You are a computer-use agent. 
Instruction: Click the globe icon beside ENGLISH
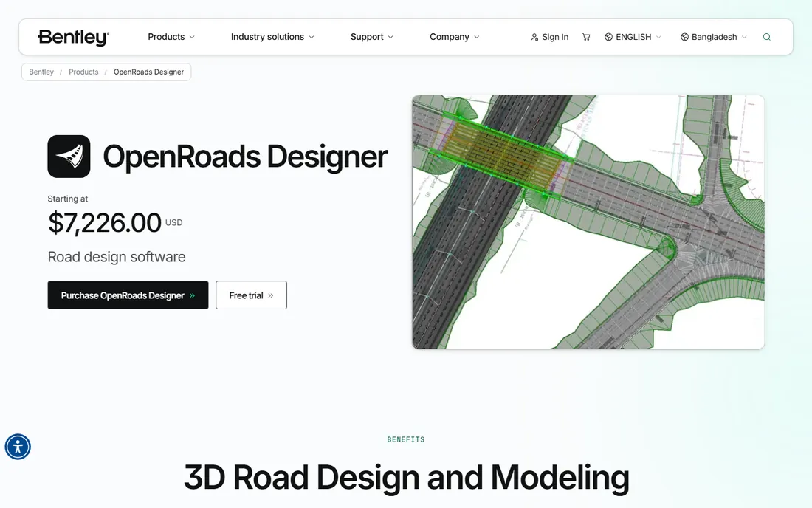(608, 37)
